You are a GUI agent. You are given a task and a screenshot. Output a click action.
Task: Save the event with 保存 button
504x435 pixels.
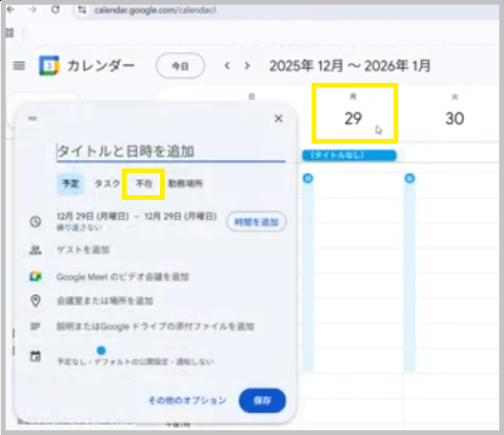[x=262, y=401]
